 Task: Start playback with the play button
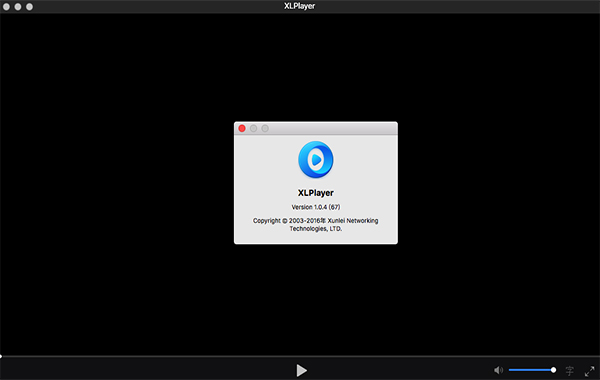[x=302, y=370]
